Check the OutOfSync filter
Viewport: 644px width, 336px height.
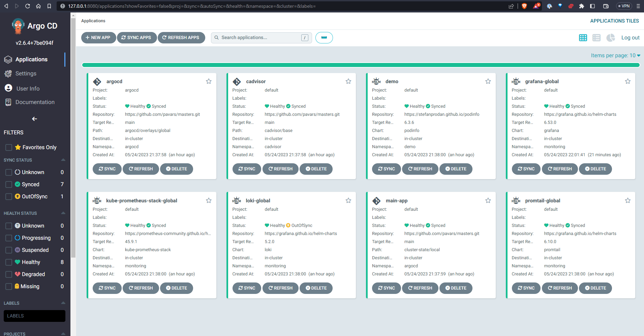pyautogui.click(x=9, y=197)
